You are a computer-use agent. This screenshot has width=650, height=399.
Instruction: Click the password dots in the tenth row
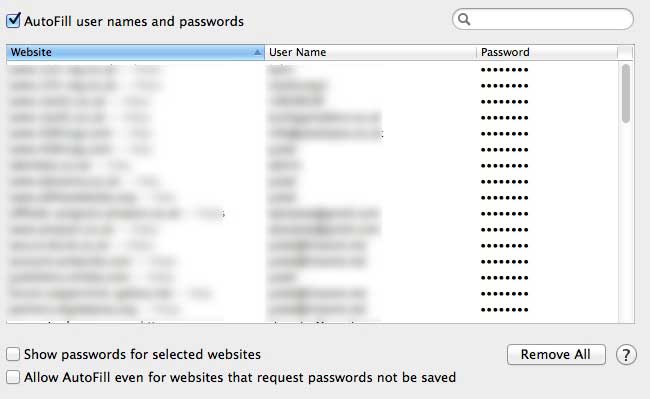[x=504, y=214]
